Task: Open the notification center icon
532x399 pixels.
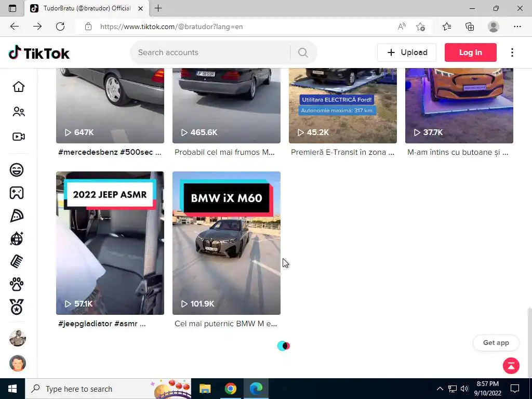Action: coord(515,389)
